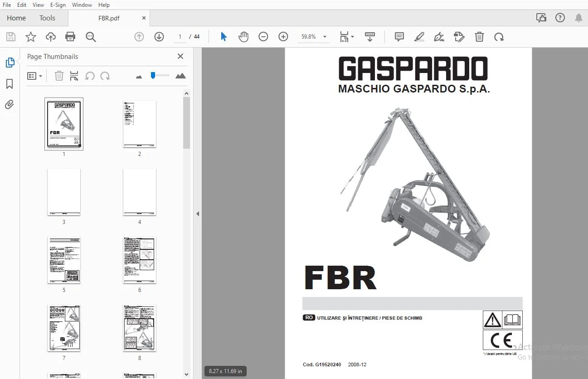Click the page number input field

180,37
